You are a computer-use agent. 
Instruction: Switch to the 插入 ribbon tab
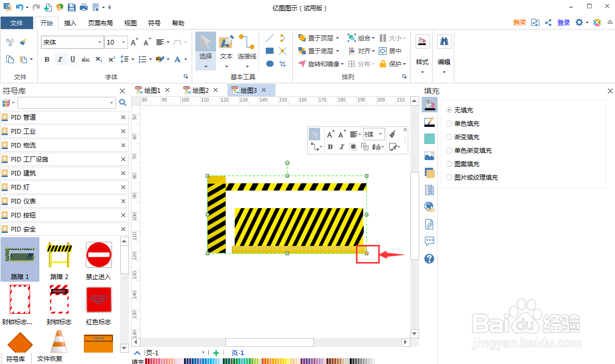click(x=70, y=23)
